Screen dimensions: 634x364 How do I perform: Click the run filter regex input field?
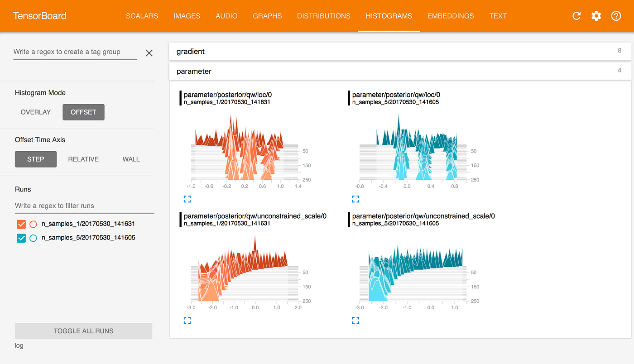coord(84,206)
